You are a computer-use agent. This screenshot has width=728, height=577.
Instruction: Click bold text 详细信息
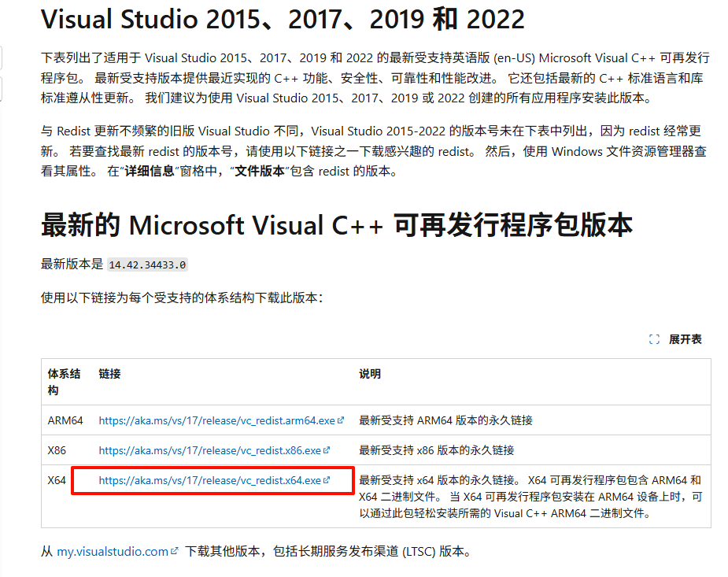coord(150,172)
